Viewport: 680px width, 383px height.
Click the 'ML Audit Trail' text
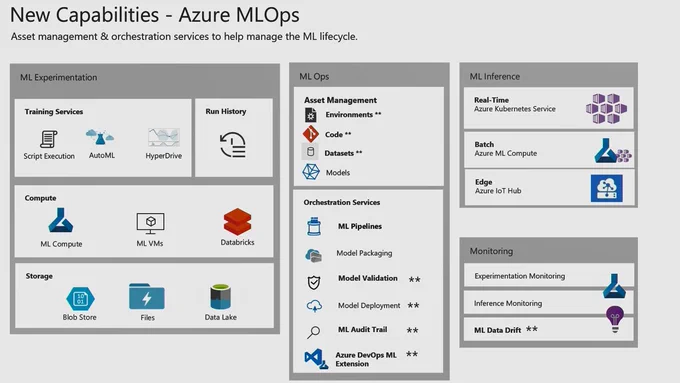click(363, 330)
